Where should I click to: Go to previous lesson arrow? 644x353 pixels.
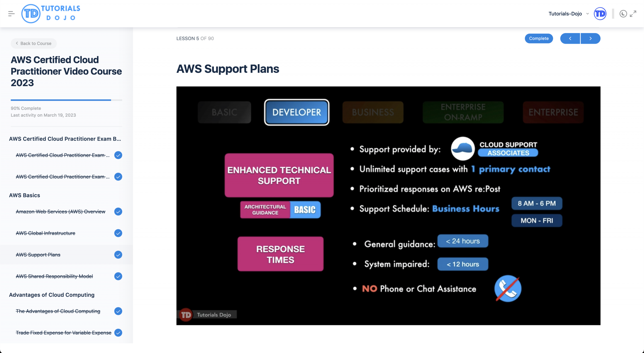coord(570,38)
